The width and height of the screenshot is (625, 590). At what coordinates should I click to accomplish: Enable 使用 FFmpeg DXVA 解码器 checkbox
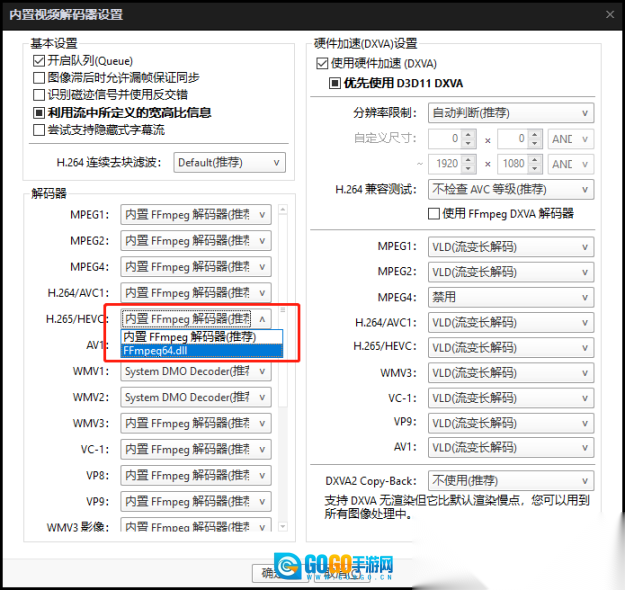[x=434, y=213]
